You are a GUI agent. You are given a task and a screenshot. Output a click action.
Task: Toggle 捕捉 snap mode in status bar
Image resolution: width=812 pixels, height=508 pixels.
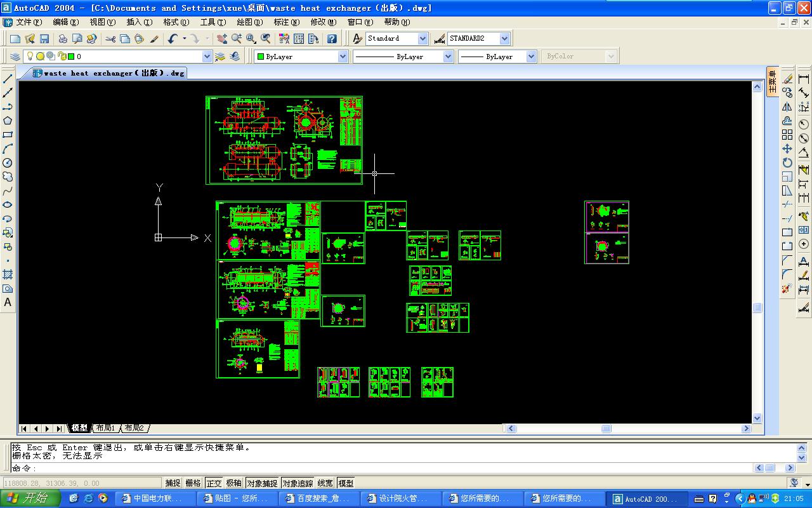pyautogui.click(x=173, y=483)
